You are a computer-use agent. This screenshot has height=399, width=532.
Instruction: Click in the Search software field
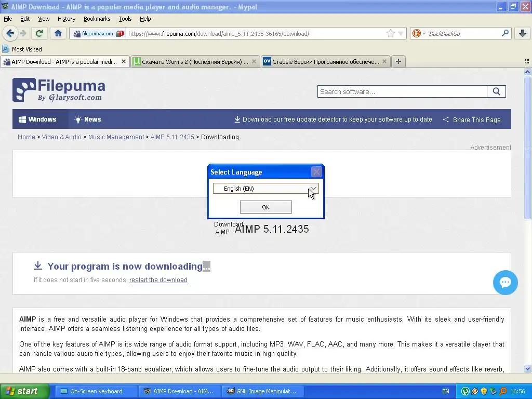pos(402,91)
